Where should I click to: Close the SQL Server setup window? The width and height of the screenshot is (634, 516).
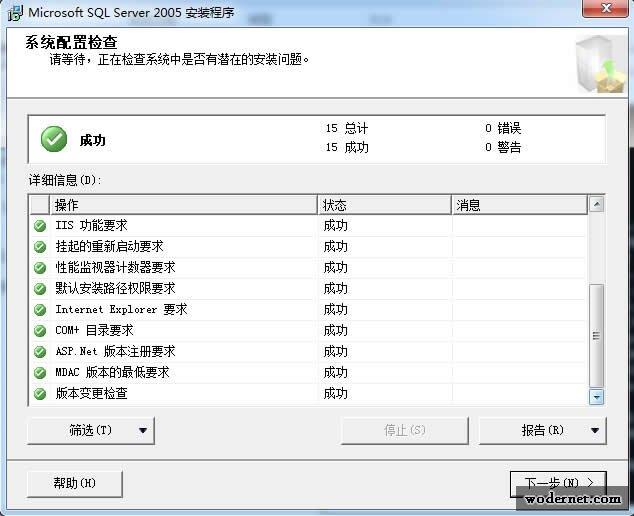point(605,8)
